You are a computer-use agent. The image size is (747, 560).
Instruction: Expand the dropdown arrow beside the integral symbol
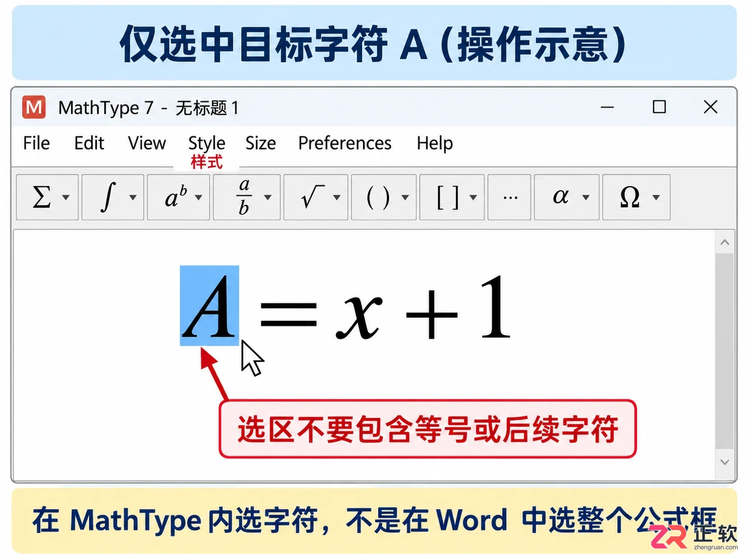133,198
